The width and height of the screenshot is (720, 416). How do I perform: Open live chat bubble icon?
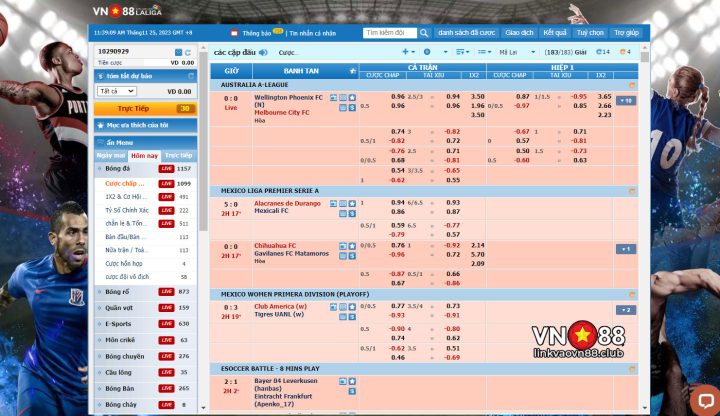705,400
